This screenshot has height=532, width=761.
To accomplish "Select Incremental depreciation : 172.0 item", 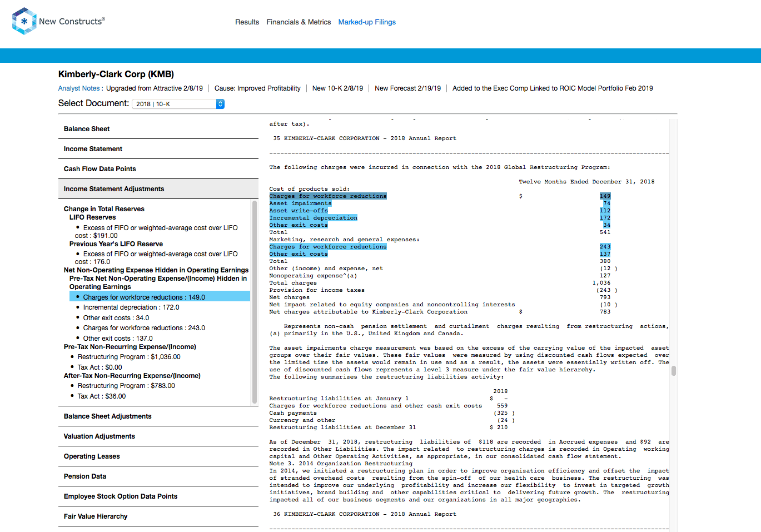I will (x=131, y=307).
